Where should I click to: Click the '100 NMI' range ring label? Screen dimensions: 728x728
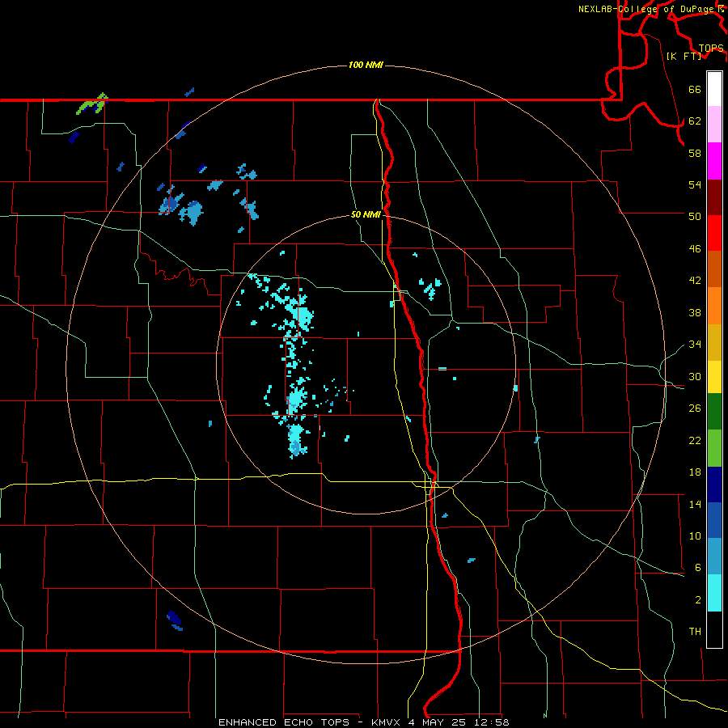point(366,65)
